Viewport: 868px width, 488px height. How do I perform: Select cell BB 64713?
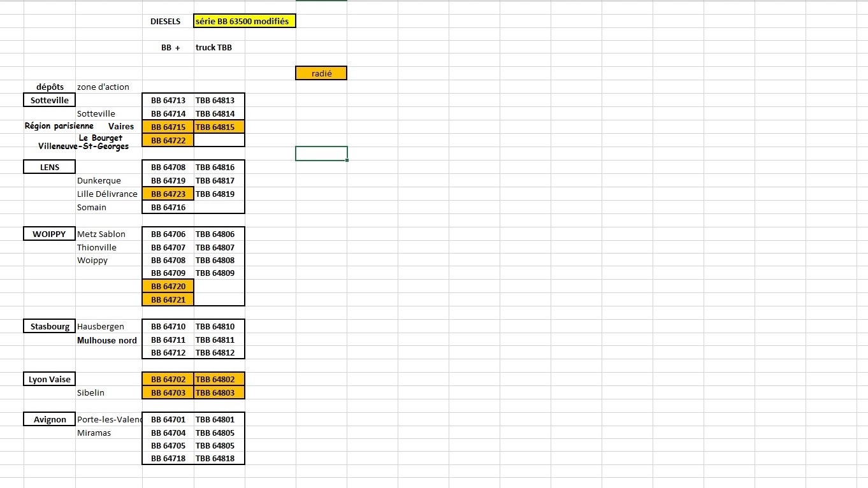click(168, 100)
